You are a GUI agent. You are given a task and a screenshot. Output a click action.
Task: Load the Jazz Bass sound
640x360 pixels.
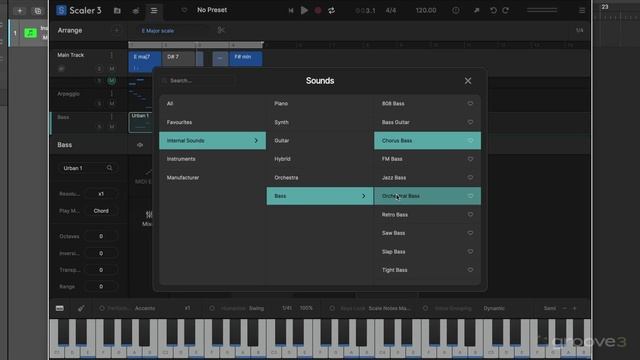427,178
